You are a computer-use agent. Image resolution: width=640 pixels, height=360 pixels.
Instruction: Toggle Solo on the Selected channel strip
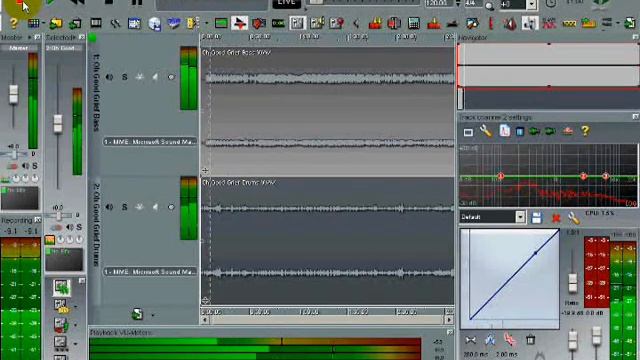point(79,227)
